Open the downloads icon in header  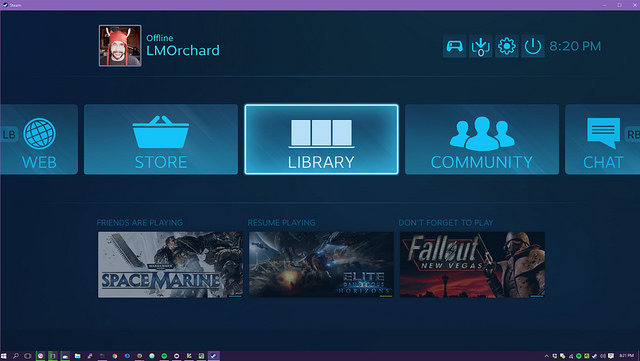click(480, 46)
